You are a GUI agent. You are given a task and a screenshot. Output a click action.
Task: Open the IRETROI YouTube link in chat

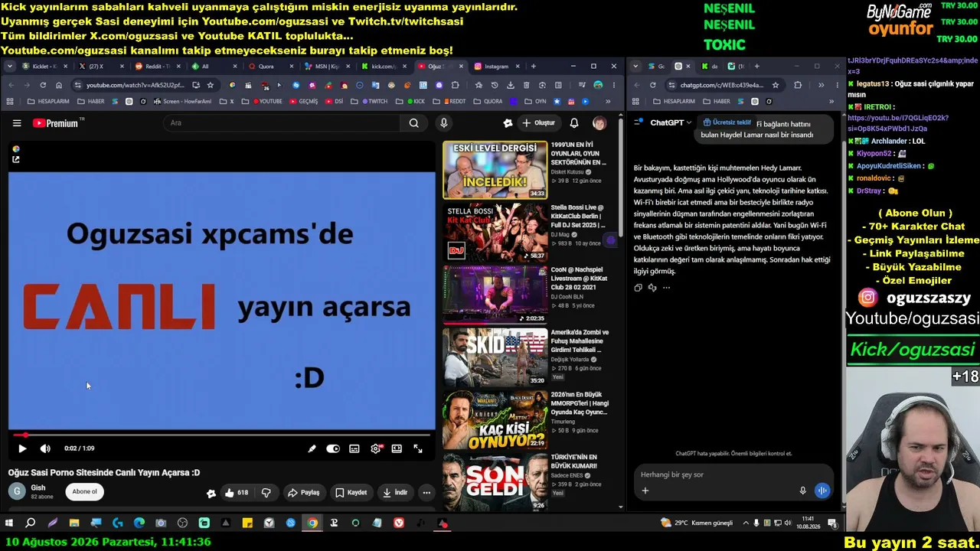[898, 123]
